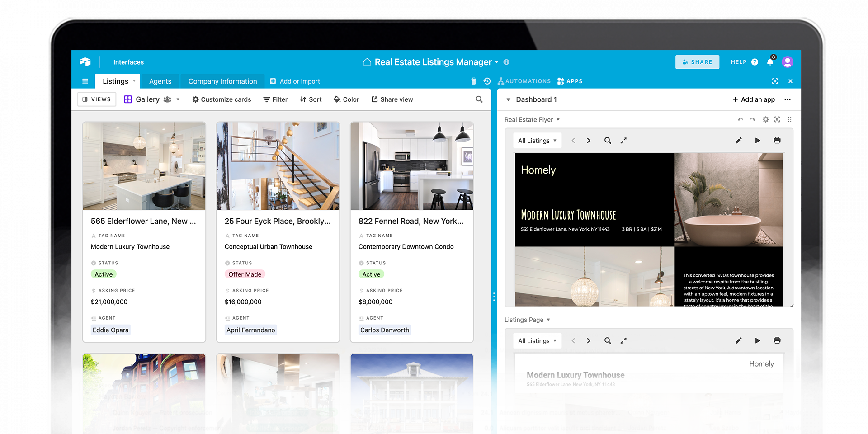Open Real Estate Flyer settings gear

tap(765, 120)
